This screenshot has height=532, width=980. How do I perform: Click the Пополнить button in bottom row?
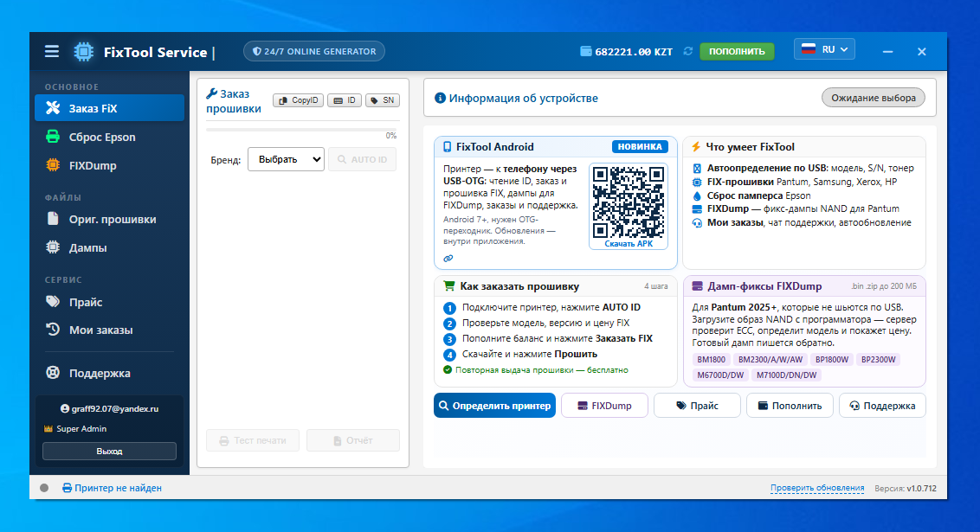(790, 406)
